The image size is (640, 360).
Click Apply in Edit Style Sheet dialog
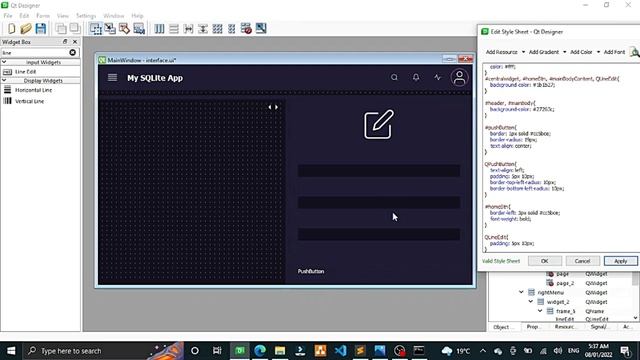click(x=620, y=261)
